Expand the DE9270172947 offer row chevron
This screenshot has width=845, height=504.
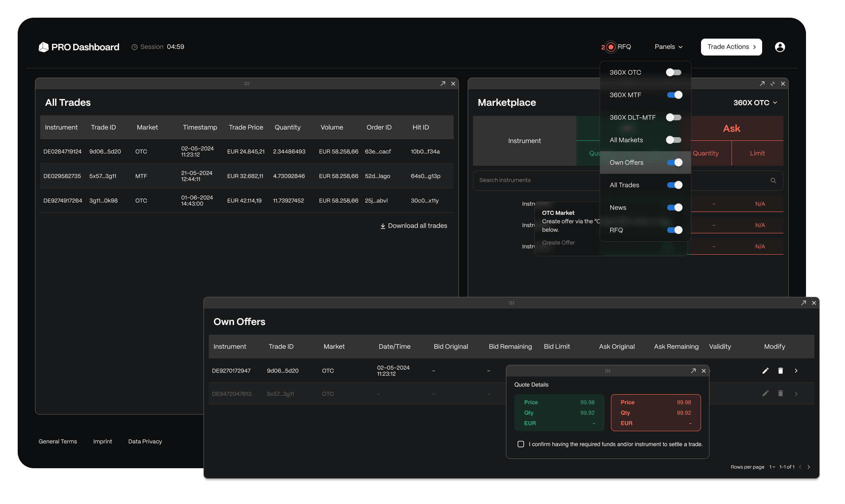point(796,370)
